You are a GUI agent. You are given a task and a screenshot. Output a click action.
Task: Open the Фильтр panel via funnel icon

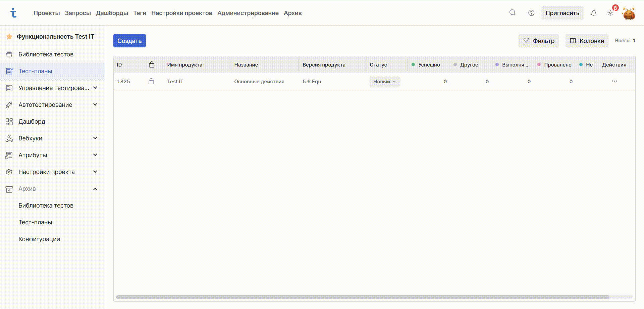coord(526,40)
